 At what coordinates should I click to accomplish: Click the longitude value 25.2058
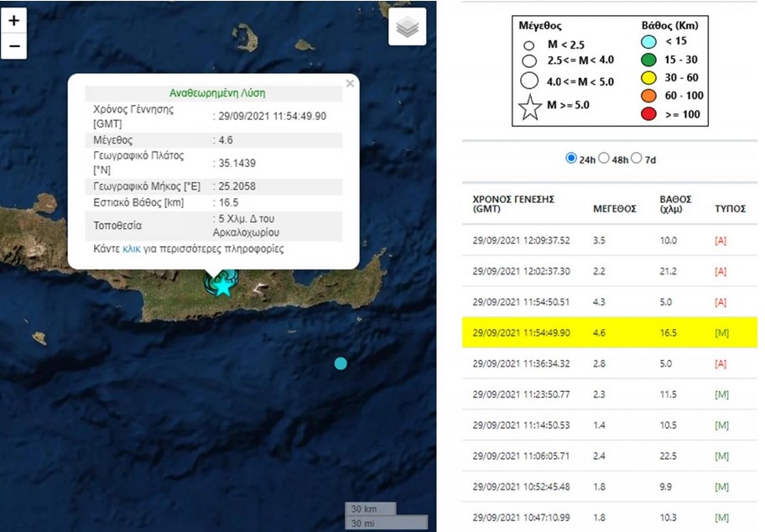coord(237,186)
